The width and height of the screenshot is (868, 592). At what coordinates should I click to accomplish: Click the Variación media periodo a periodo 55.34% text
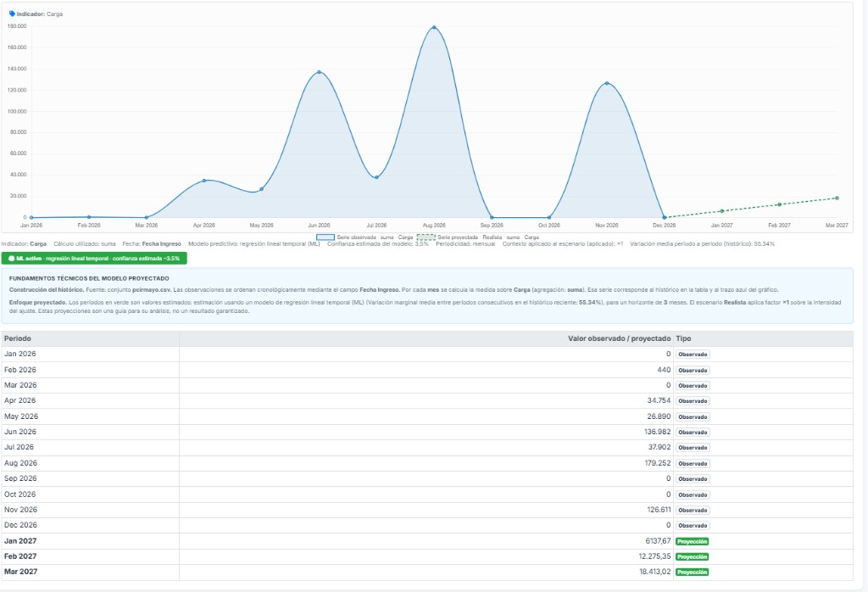[x=702, y=243]
